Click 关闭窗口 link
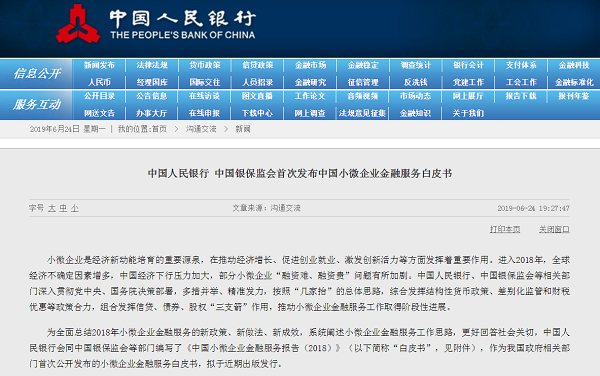 point(554,230)
